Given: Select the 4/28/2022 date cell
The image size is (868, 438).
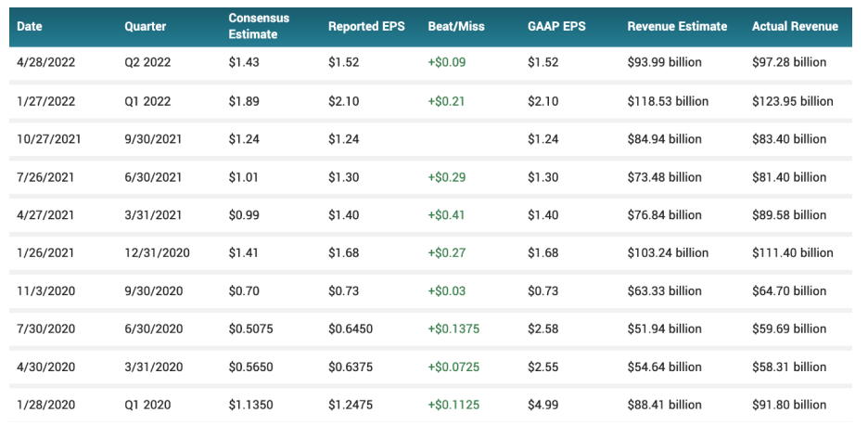Looking at the screenshot, I should tap(46, 62).
